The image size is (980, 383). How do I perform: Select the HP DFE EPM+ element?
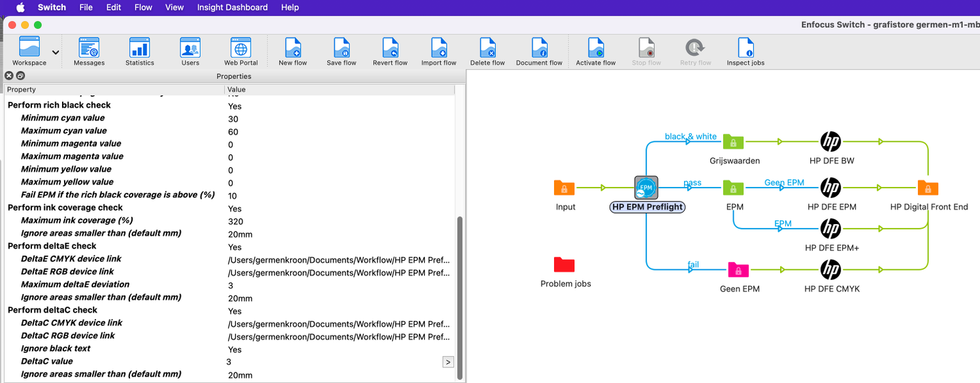830,229
